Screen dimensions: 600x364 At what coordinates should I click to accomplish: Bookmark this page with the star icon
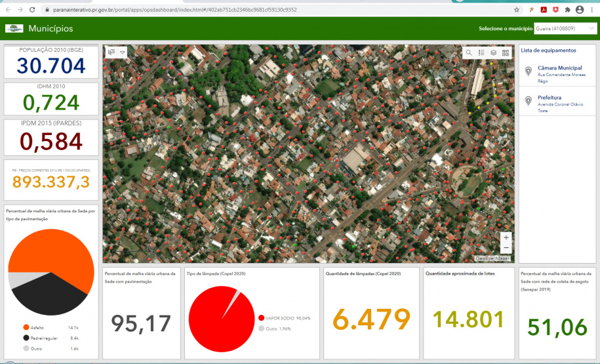click(517, 10)
